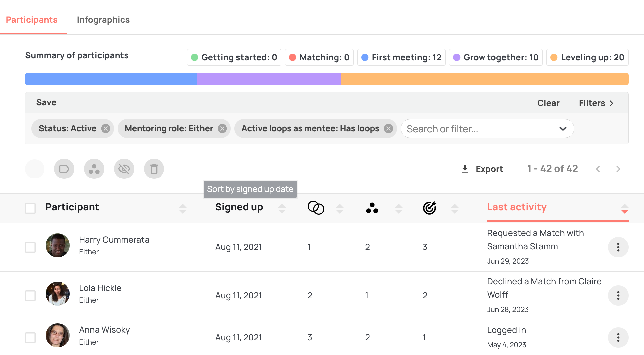The height and width of the screenshot is (355, 644).
Task: Click the blue First meeting progress segment
Action: [111, 79]
